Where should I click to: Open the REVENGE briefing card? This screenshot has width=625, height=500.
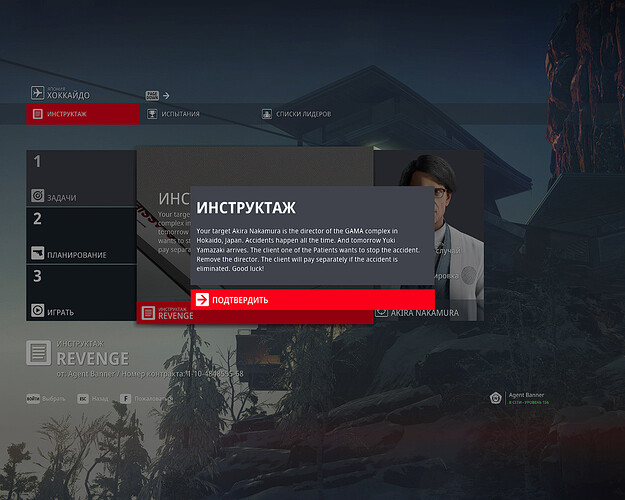pyautogui.click(x=255, y=235)
